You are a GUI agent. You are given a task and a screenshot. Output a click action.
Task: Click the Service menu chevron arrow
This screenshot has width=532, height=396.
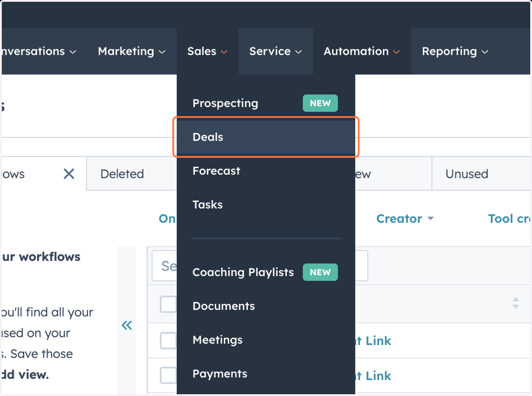click(299, 52)
